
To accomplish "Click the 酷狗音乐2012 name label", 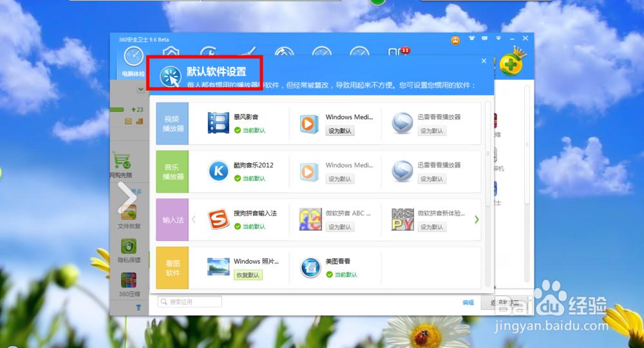I will 253,165.
